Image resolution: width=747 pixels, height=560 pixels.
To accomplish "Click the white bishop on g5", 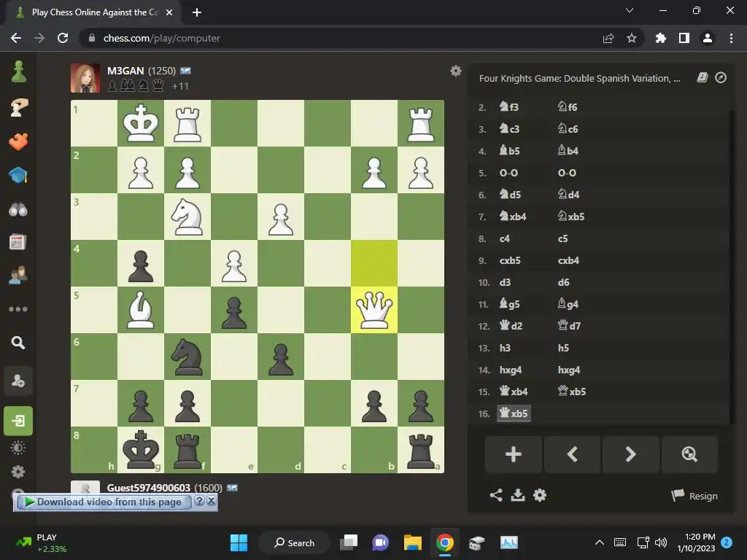I will pyautogui.click(x=141, y=310).
